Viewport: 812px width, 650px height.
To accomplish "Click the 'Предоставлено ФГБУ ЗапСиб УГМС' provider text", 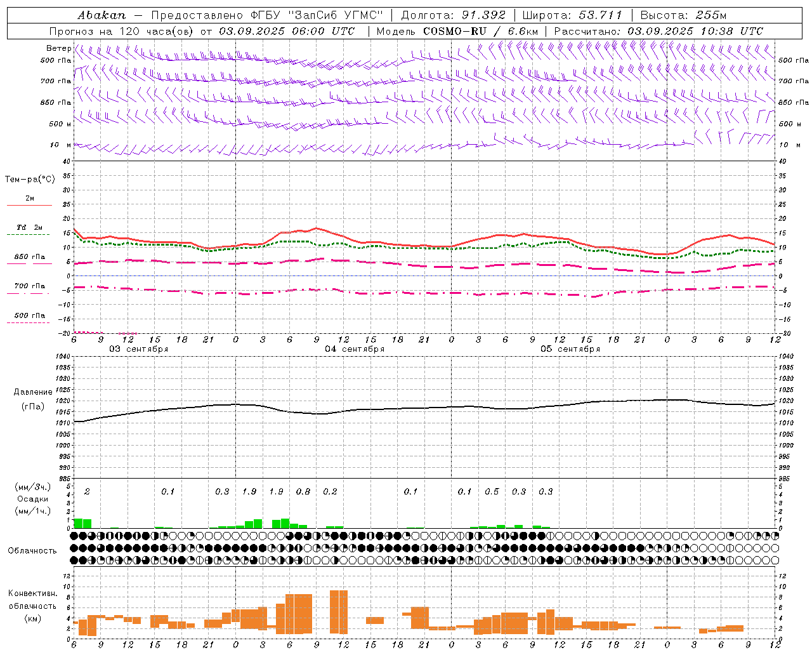I will (x=267, y=15).
